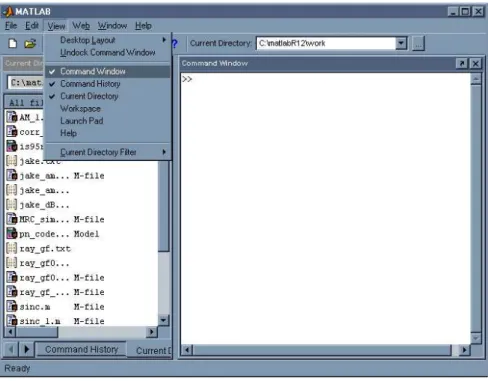
Task: Expand the Current Directory Filter submenu
Action: coord(107,152)
